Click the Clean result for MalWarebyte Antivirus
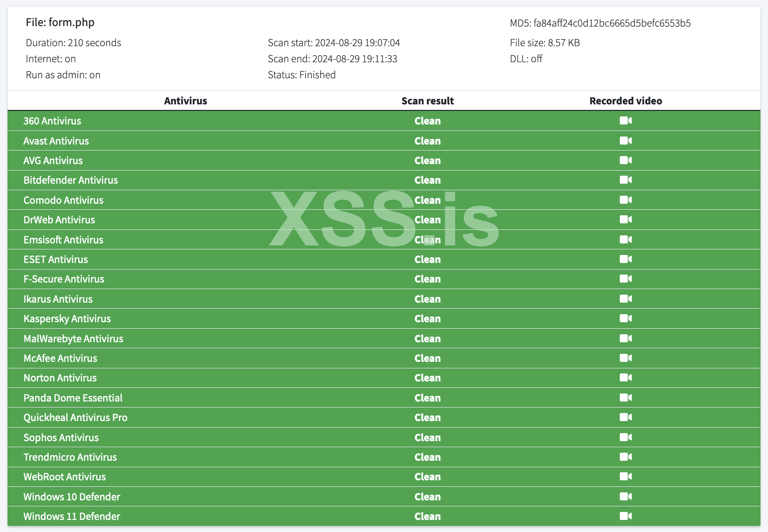 (427, 339)
